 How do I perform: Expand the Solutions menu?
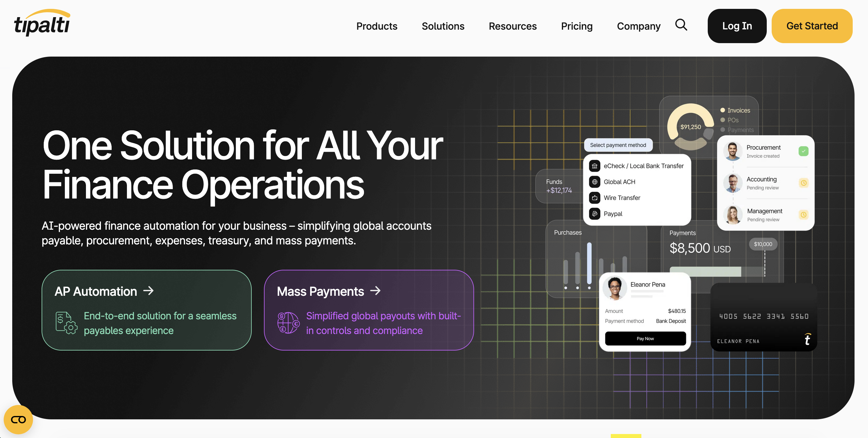pyautogui.click(x=443, y=26)
